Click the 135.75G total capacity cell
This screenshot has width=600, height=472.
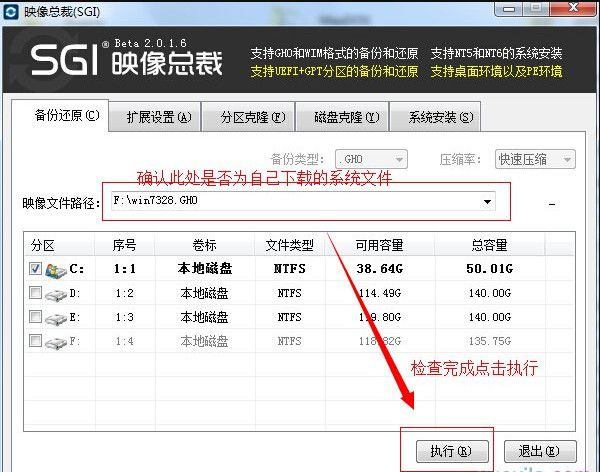[x=490, y=341]
